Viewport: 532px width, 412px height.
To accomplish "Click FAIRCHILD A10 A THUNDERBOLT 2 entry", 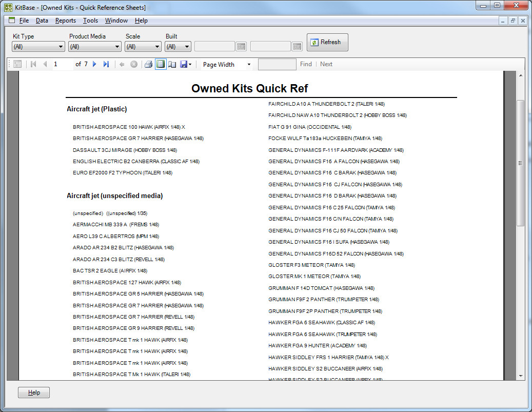I will 326,104.
